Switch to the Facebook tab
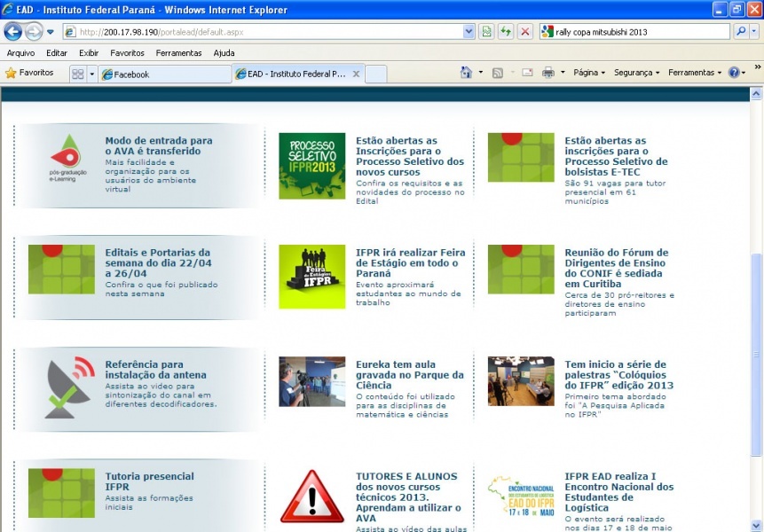Image resolution: width=764 pixels, height=532 pixels. [x=165, y=74]
